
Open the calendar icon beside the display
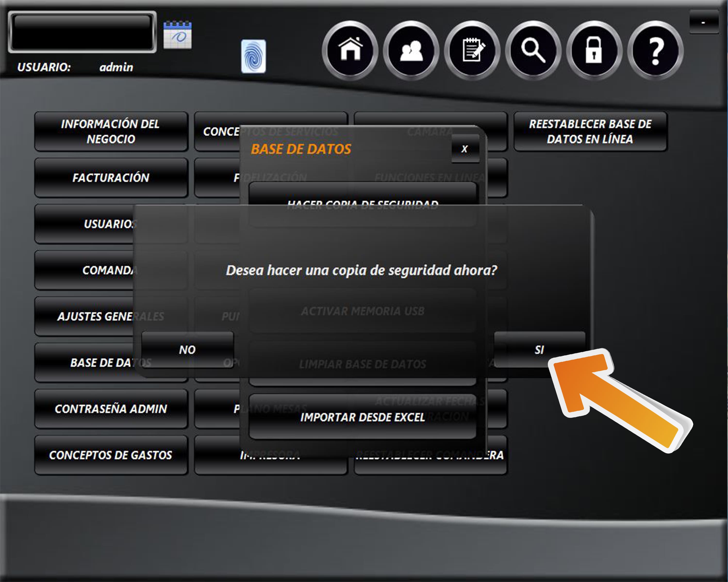pyautogui.click(x=178, y=35)
